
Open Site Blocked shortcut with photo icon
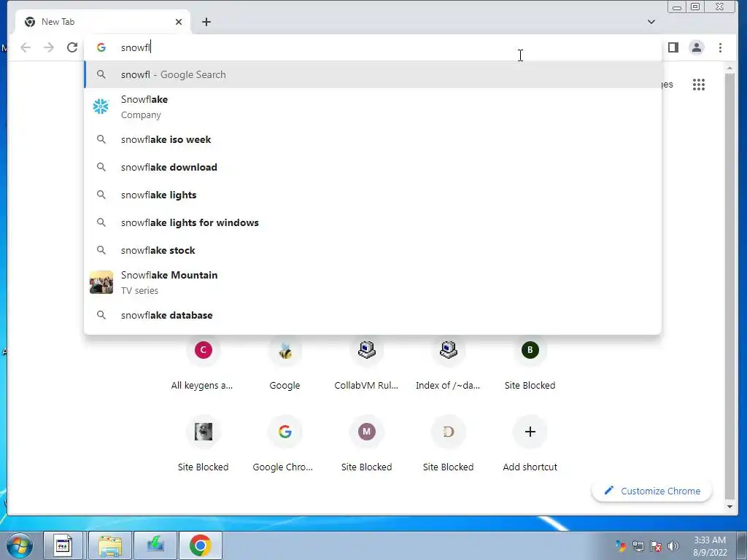[x=203, y=446]
